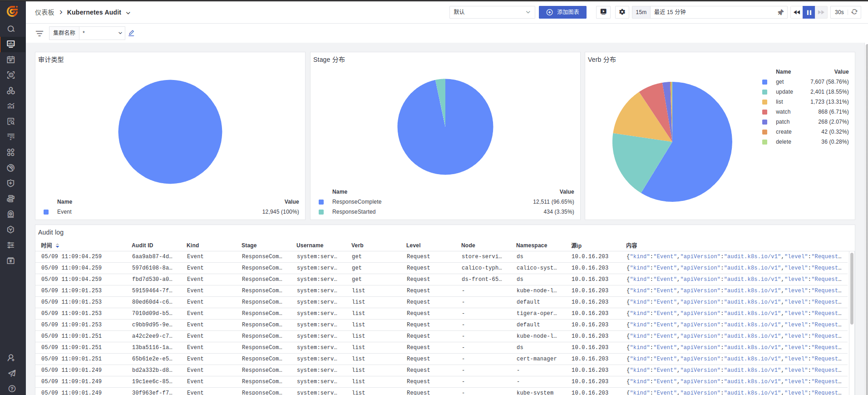868x395 pixels.
Task: Click the Event legend swatch in 审计类型
Action: click(x=46, y=212)
